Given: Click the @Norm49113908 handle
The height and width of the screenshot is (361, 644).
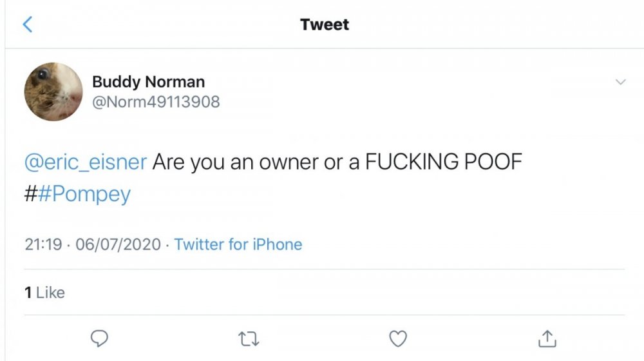Looking at the screenshot, I should pos(156,101).
